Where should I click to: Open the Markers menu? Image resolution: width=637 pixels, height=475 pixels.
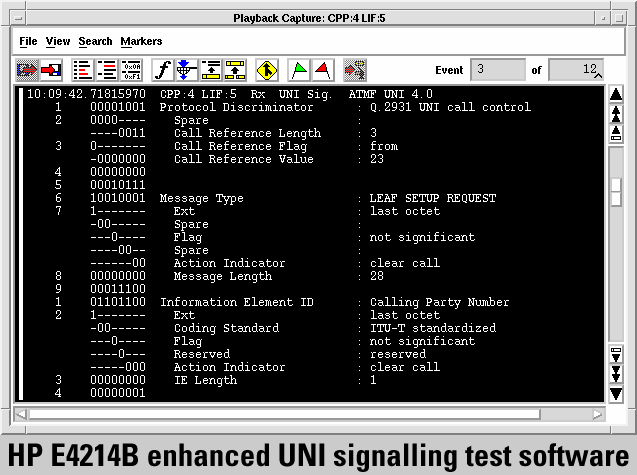pos(141,41)
